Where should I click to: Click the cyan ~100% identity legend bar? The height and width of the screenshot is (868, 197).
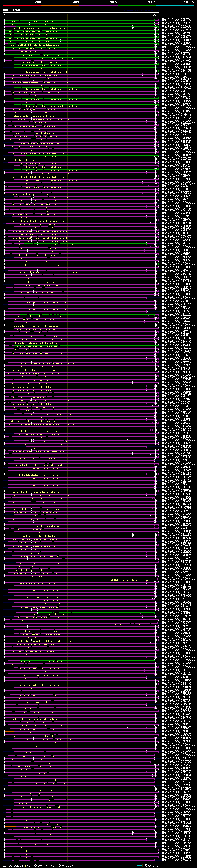175,6
